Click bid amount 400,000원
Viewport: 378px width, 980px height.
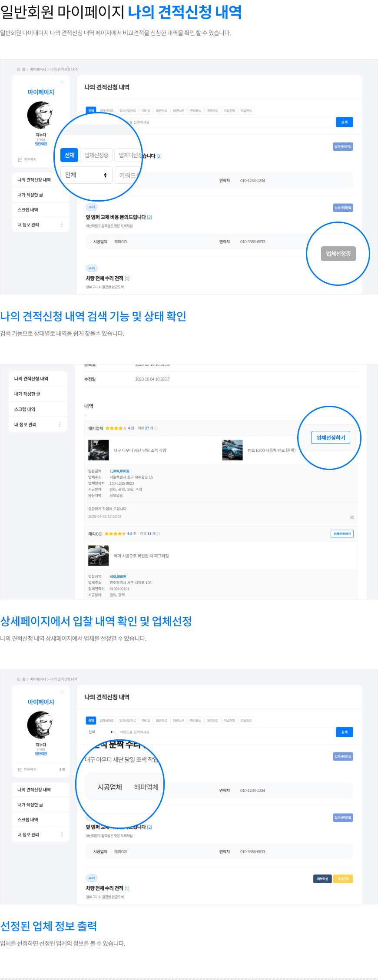pos(118,577)
